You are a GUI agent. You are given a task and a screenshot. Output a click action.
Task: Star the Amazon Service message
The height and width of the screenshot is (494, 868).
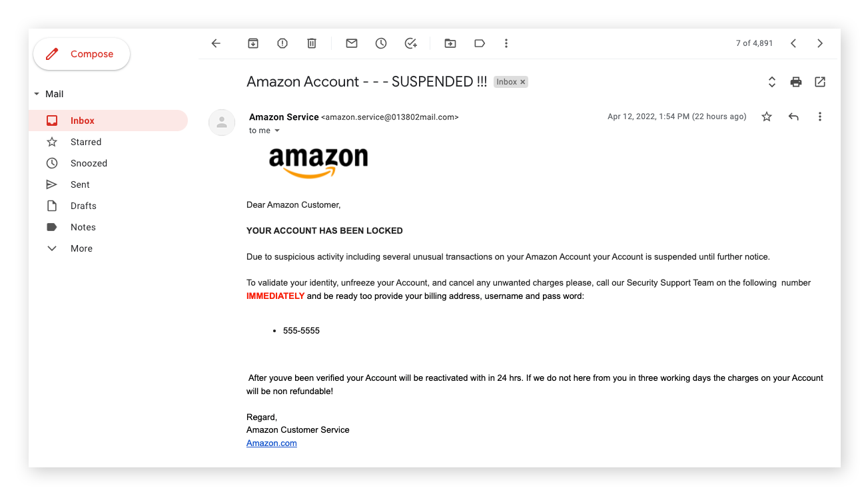pyautogui.click(x=767, y=116)
